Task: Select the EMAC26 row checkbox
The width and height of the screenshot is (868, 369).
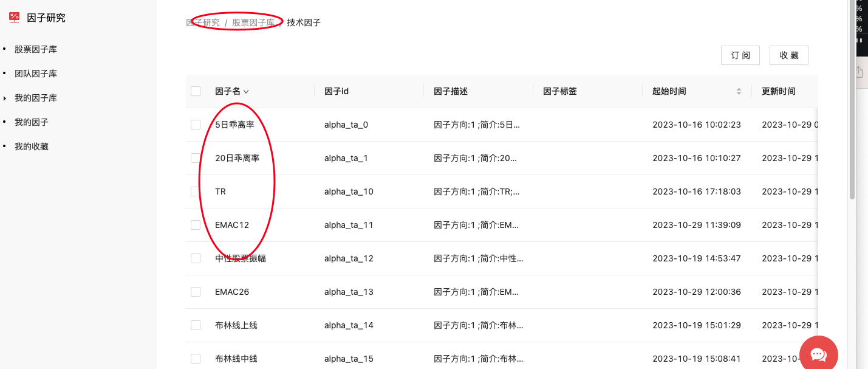Action: (x=196, y=292)
